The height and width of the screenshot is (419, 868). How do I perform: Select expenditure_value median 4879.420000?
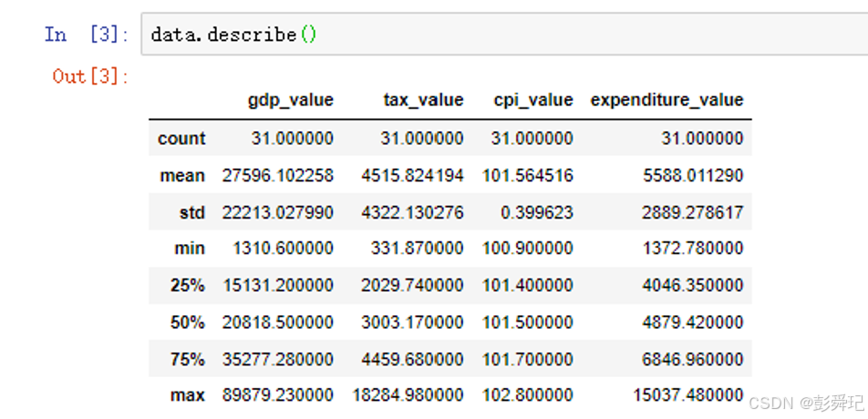693,322
